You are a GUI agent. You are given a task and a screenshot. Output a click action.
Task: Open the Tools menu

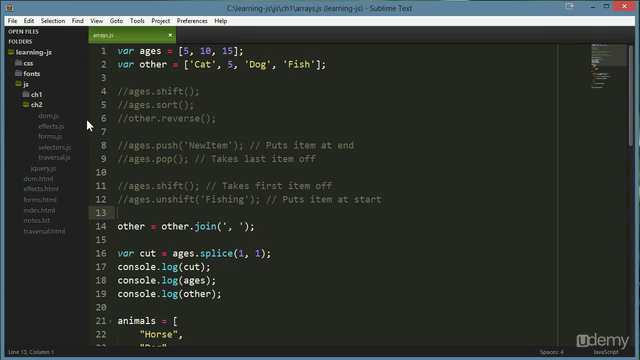(137, 21)
